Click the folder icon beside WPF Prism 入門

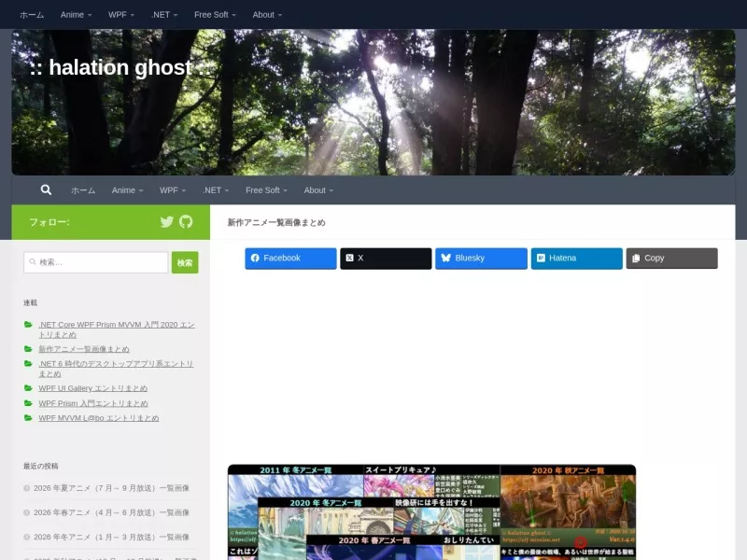coord(28,403)
